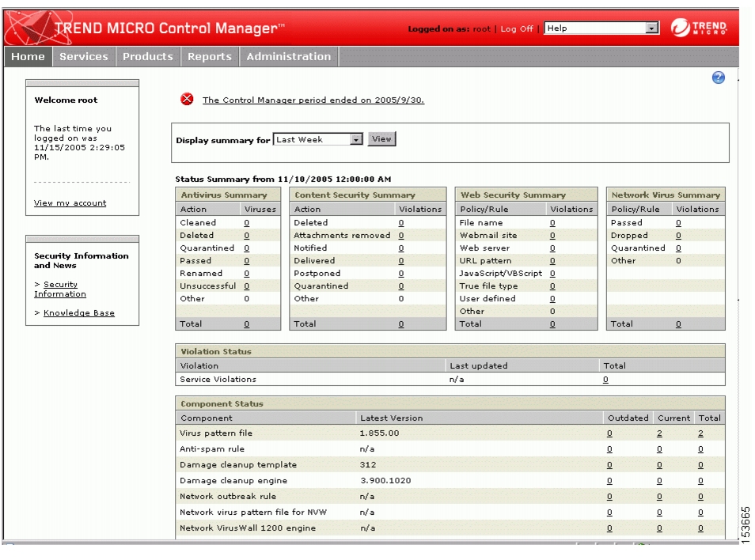Click the Damage cleanup template Current count
This screenshot has width=755, height=560.
659,465
